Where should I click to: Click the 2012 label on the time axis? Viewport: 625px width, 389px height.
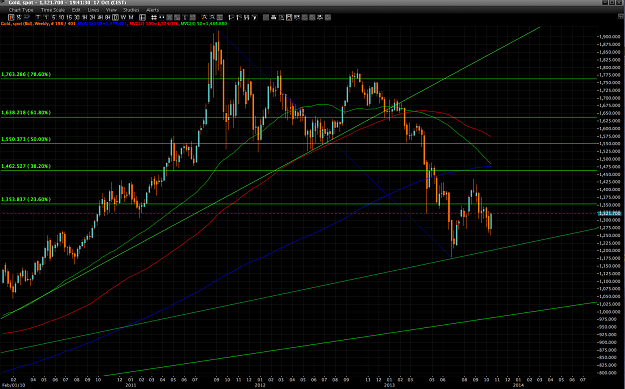click(x=260, y=385)
